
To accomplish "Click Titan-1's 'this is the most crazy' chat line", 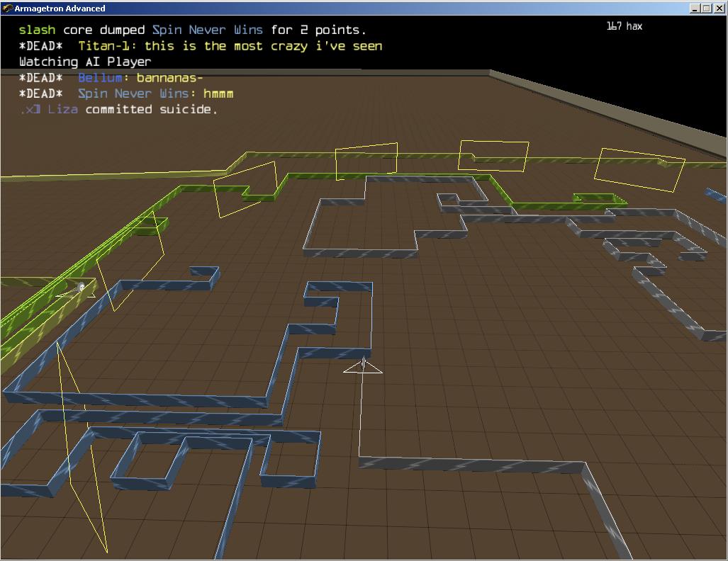I will coord(201,46).
